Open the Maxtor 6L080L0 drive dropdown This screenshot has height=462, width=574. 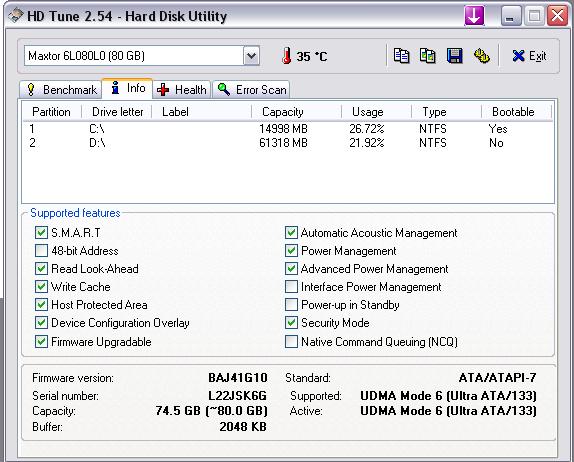(251, 56)
